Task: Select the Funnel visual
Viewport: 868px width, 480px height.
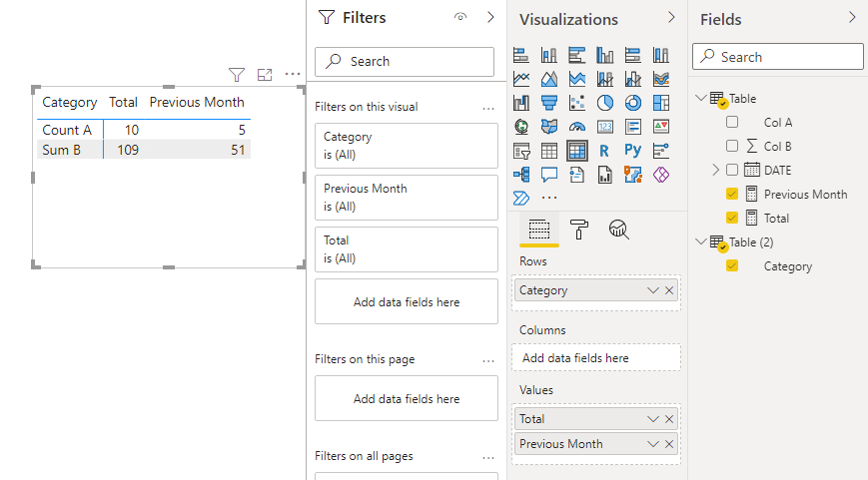Action: (x=549, y=103)
